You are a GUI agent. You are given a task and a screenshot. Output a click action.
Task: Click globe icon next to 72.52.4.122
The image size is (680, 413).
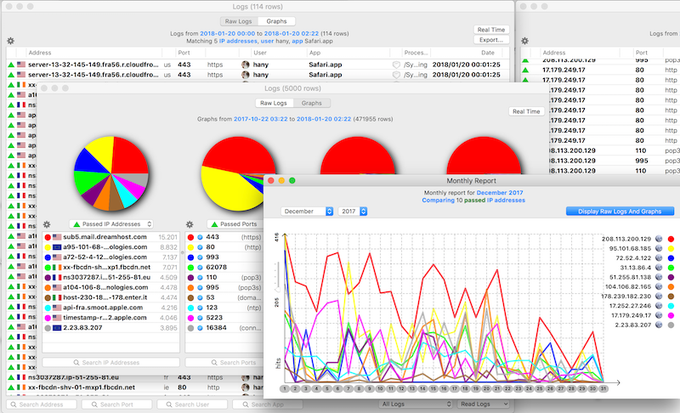[659, 258]
